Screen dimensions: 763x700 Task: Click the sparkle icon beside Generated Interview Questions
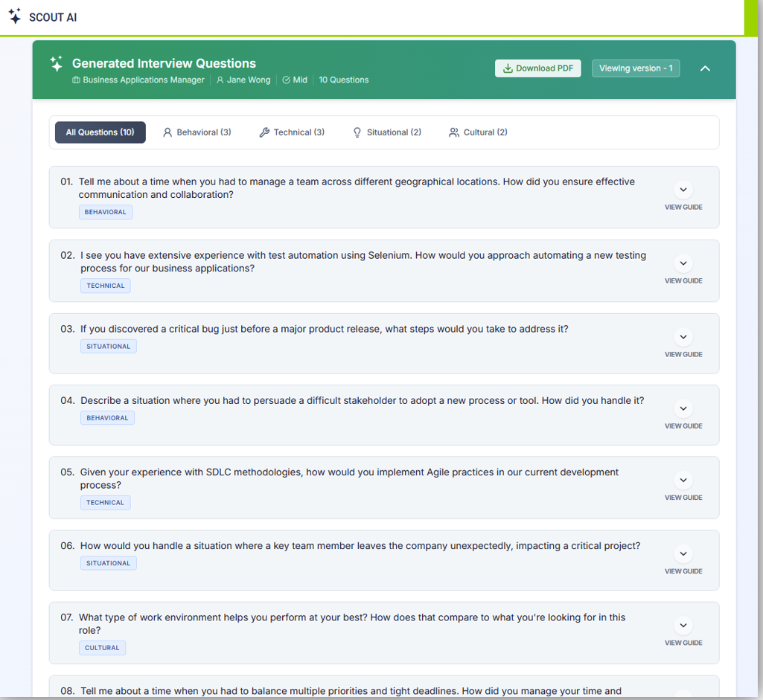(56, 64)
